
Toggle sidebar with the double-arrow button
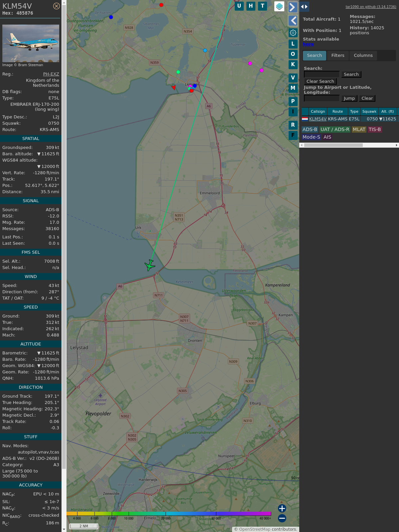(304, 6)
